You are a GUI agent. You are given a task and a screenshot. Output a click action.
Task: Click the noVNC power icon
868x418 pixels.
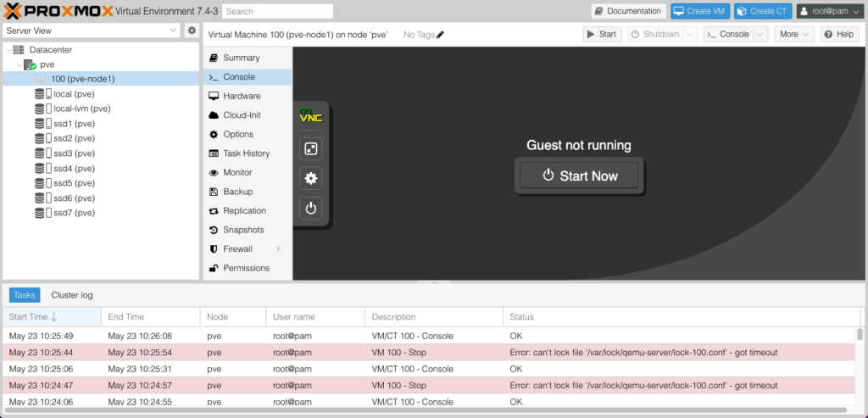(311, 209)
